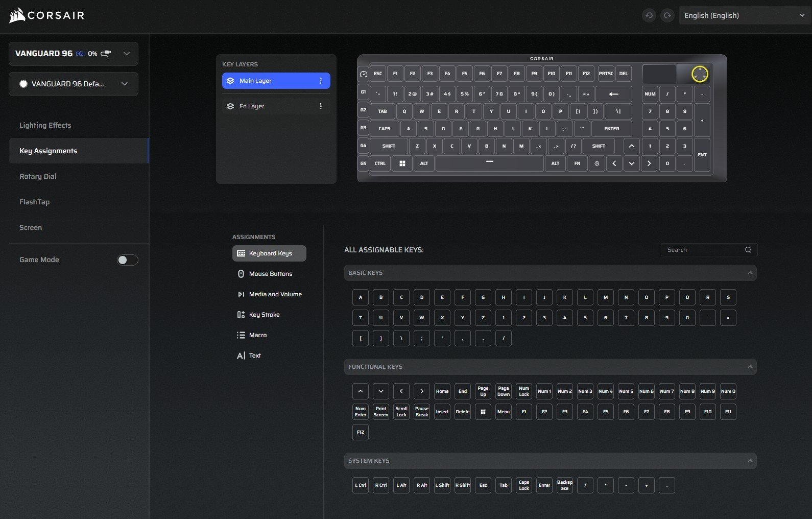
Task: Select the screen display area on preview
Action: [x=659, y=74]
